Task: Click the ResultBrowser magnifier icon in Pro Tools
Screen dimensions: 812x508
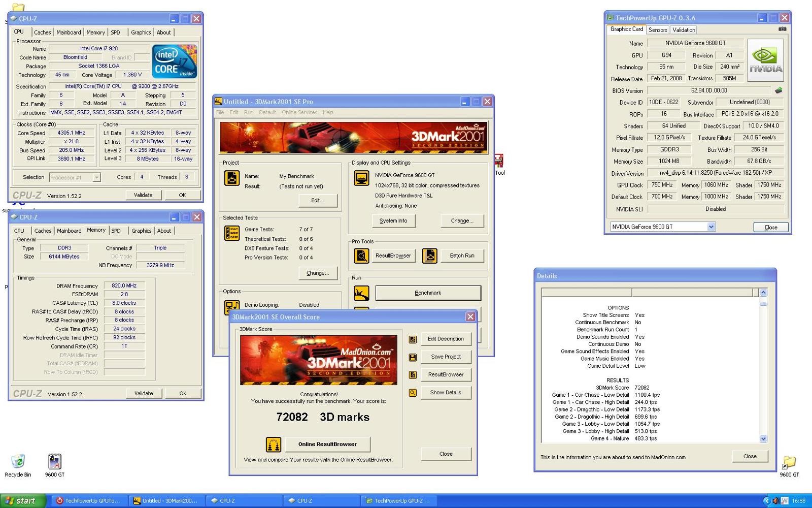Action: coord(361,256)
